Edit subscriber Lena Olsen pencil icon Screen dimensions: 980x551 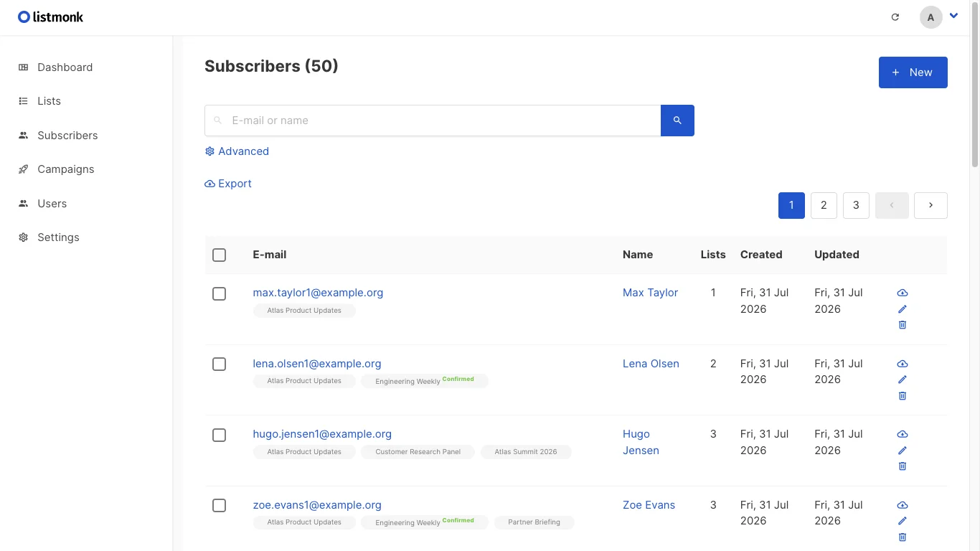coord(903,380)
